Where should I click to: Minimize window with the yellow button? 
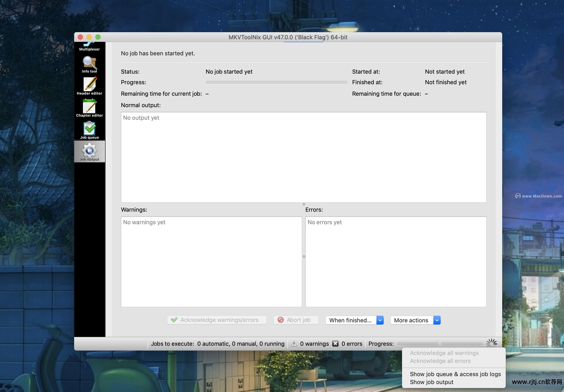pyautogui.click(x=89, y=37)
